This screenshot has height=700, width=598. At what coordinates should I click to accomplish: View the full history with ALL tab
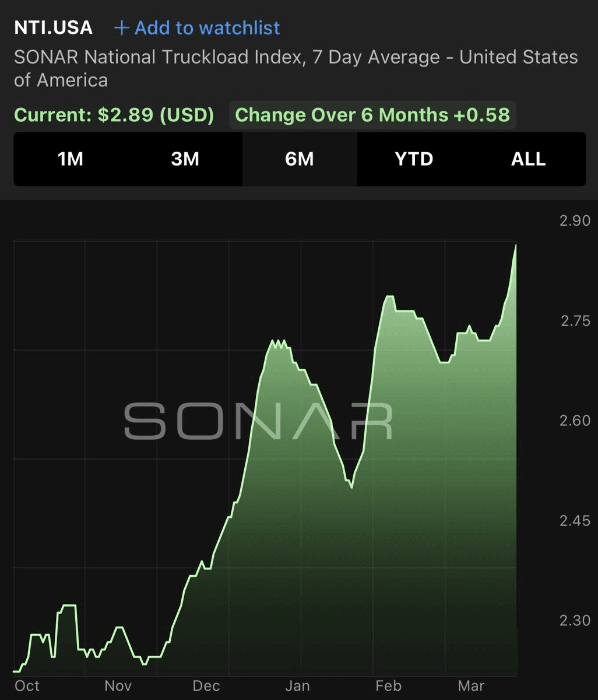(x=528, y=159)
